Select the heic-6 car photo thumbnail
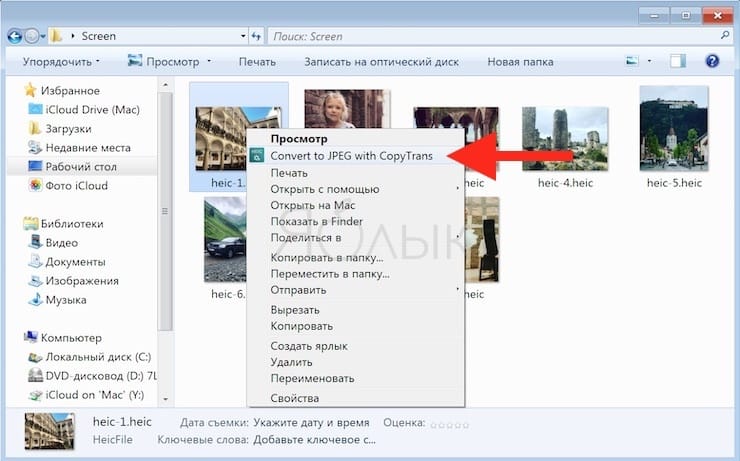Viewport: 740px width, 461px height. pyautogui.click(x=225, y=240)
